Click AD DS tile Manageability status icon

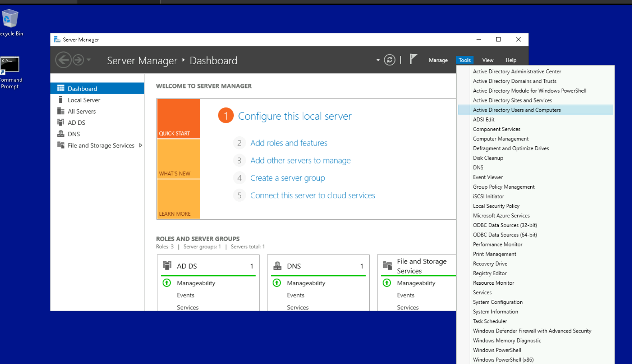coord(167,283)
